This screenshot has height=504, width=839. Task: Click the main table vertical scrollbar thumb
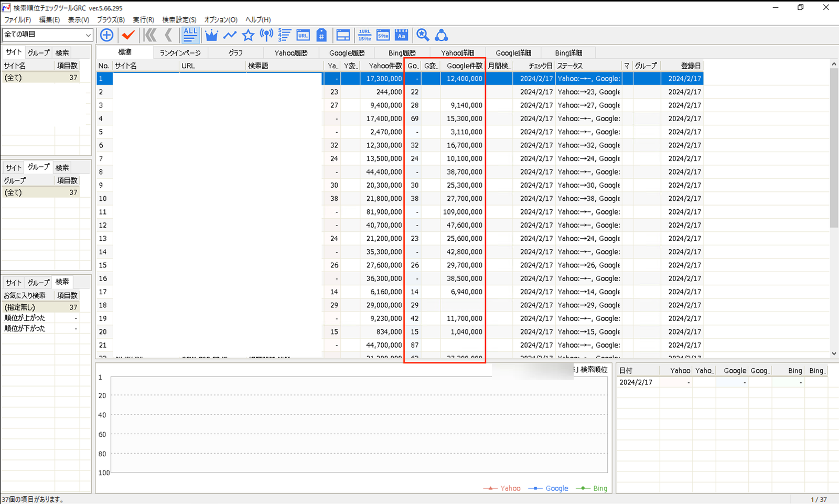[x=834, y=148]
